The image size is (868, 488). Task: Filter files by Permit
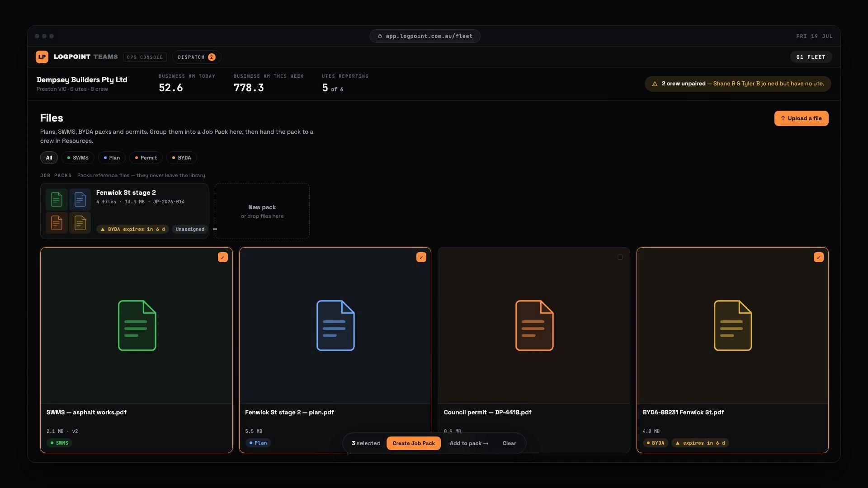click(146, 158)
